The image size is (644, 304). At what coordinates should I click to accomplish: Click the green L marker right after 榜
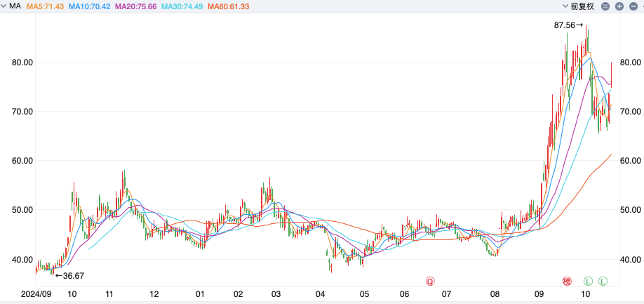(x=588, y=282)
